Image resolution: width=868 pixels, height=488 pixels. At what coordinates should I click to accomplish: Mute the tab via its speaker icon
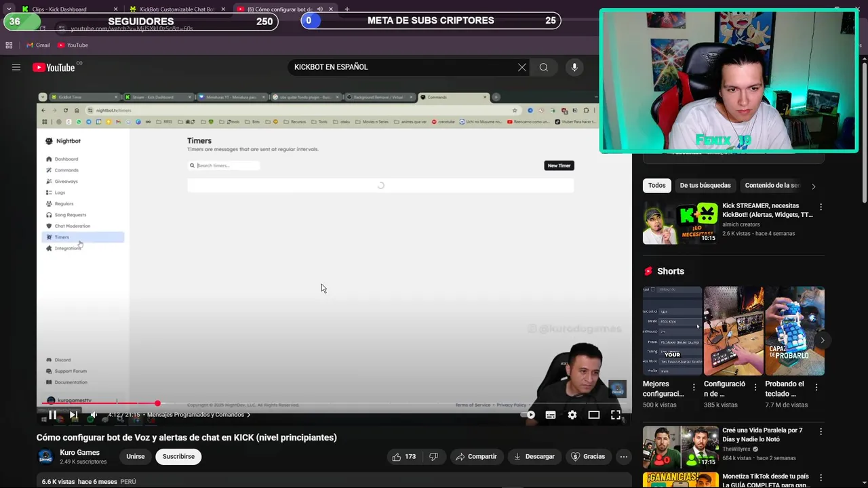coord(320,9)
